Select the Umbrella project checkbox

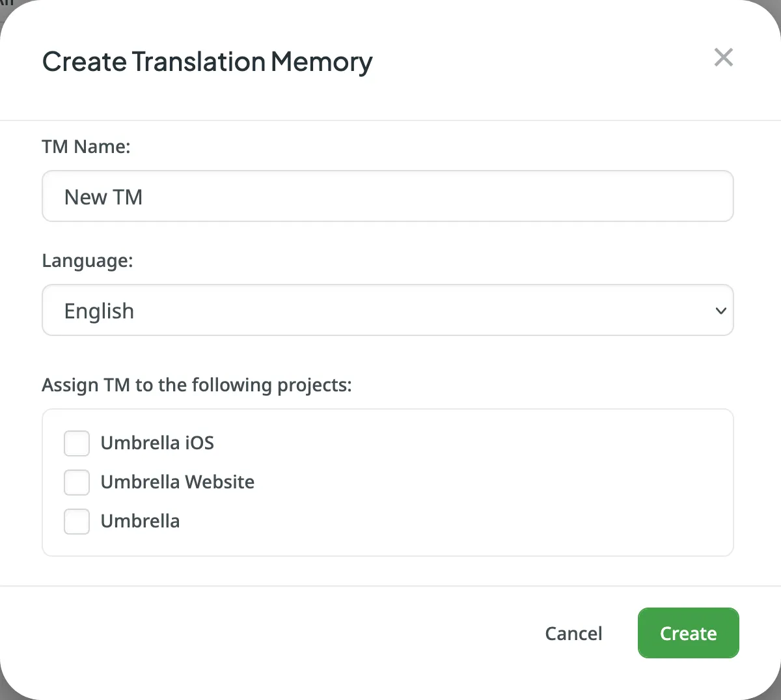click(76, 522)
